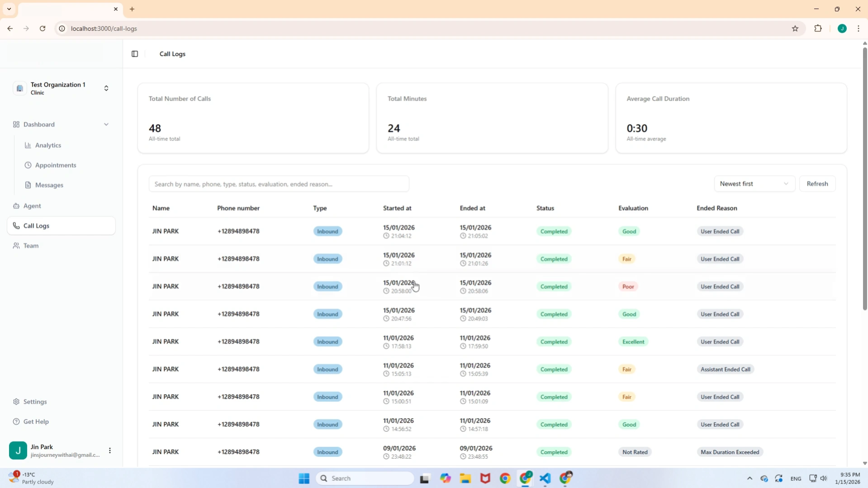Expand the Test Organization 1 switcher
Image resolution: width=868 pixels, height=488 pixels.
coord(62,88)
